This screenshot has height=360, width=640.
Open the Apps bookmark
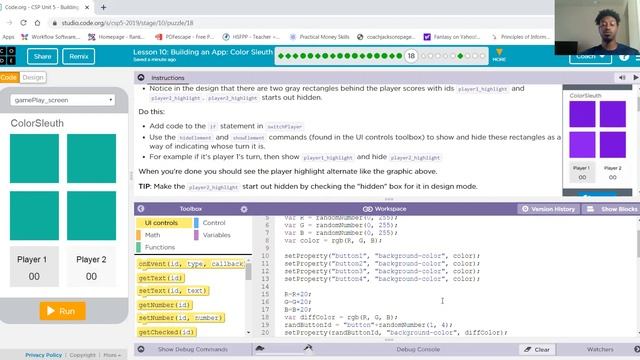[8, 37]
